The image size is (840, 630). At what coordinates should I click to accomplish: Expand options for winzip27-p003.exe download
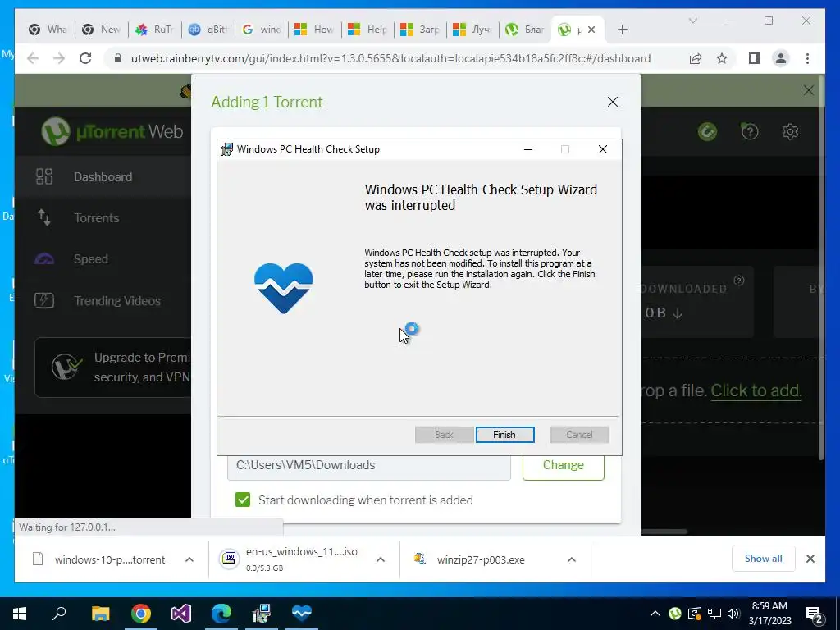(572, 559)
